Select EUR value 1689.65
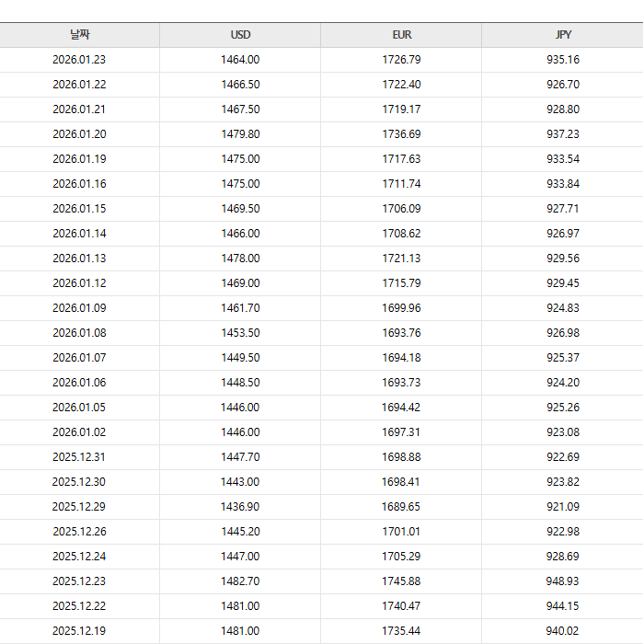 click(x=401, y=507)
